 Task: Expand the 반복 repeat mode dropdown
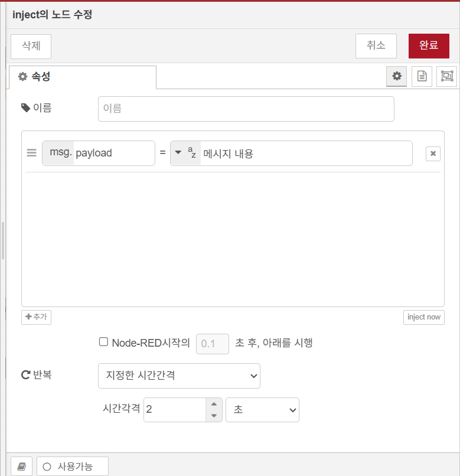click(179, 376)
